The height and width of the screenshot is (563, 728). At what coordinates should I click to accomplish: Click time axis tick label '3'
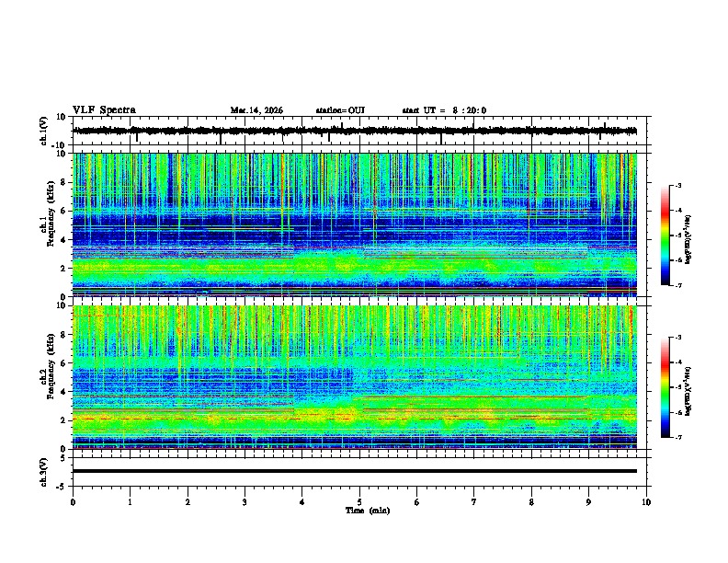coord(245,502)
